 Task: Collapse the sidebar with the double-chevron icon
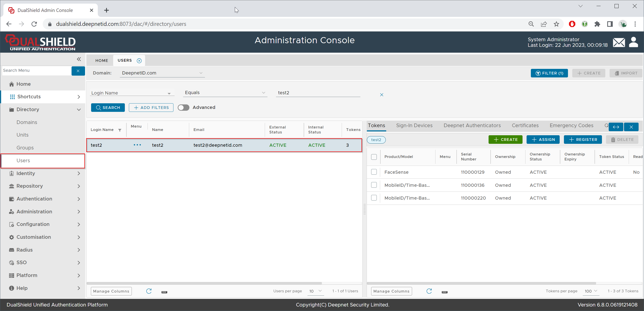[x=79, y=59]
